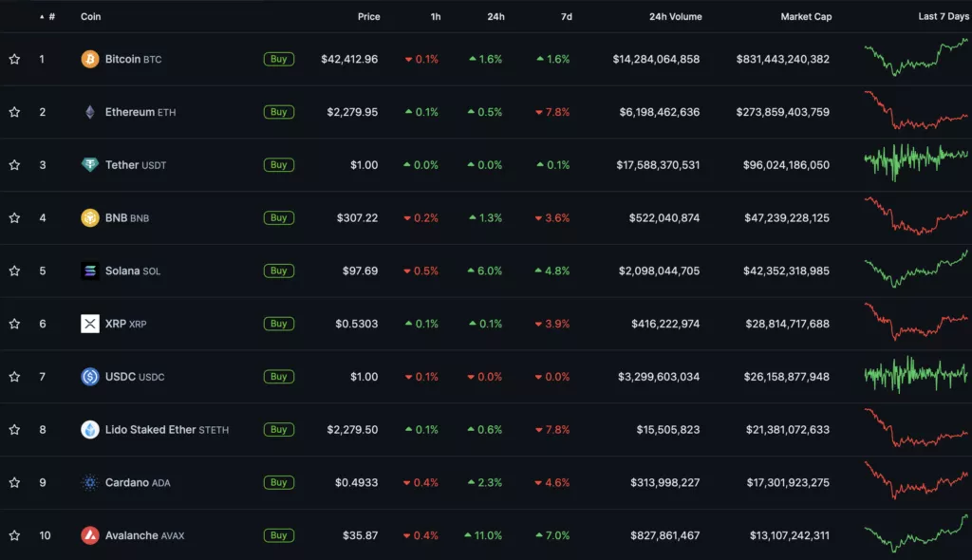This screenshot has height=560, width=972.
Task: Click the Buy button for USDC
Action: click(279, 377)
